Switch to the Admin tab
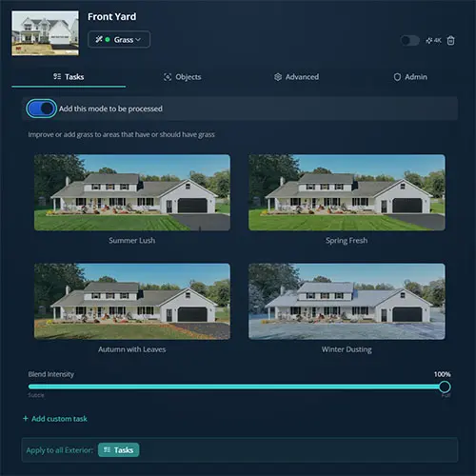The height and width of the screenshot is (476, 476). coord(410,77)
